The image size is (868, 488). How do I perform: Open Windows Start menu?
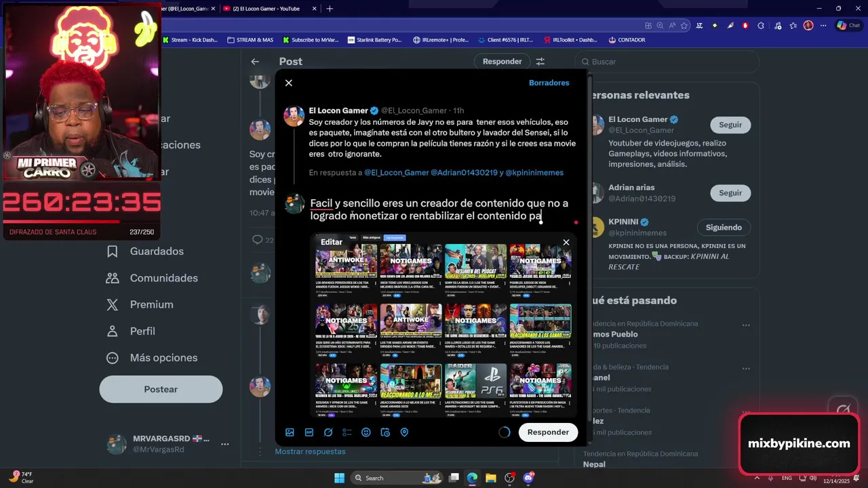coord(339,478)
